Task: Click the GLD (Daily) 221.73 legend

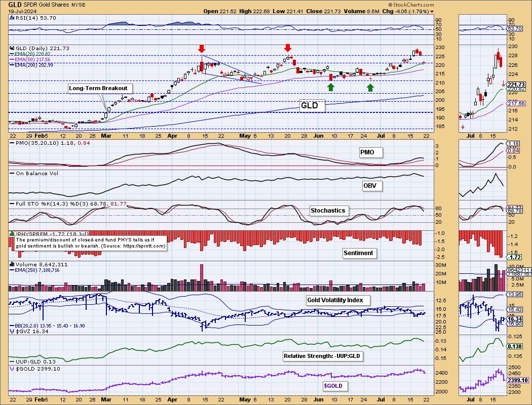Action: (40, 49)
